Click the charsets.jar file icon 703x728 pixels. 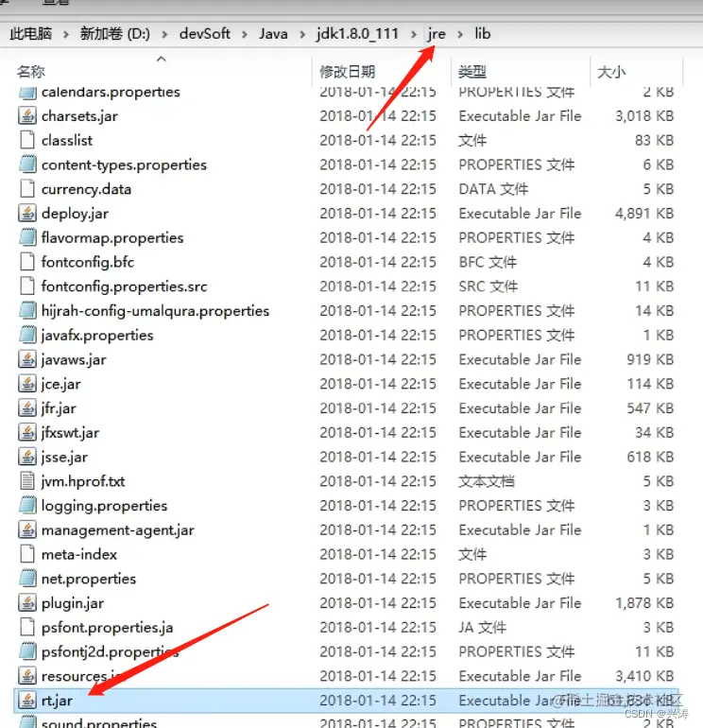coord(26,115)
